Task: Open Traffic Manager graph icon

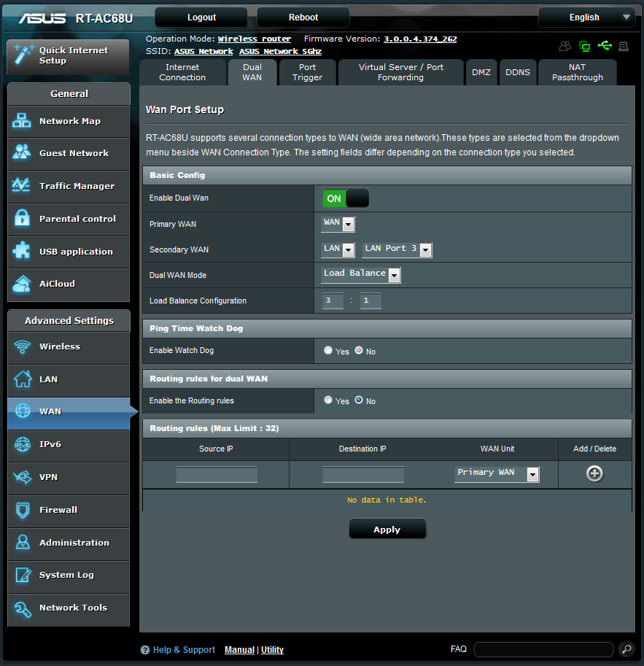Action: pos(21,185)
